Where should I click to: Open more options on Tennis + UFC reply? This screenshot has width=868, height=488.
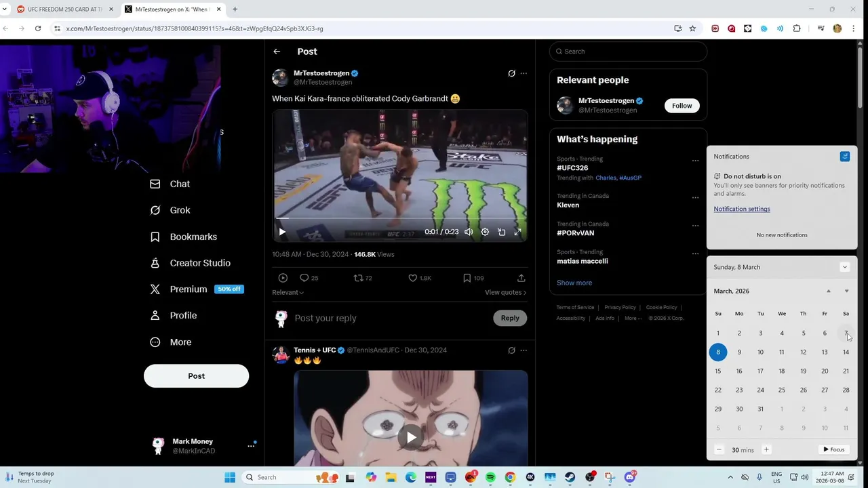click(524, 350)
